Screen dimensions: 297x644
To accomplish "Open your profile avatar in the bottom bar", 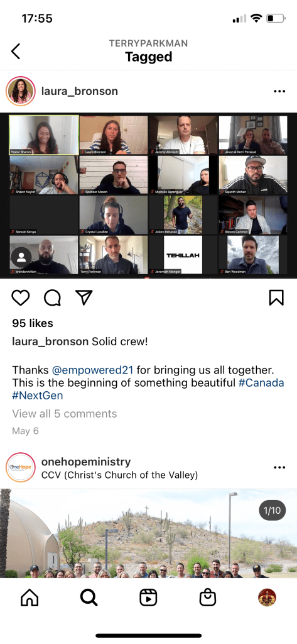I will (x=267, y=598).
